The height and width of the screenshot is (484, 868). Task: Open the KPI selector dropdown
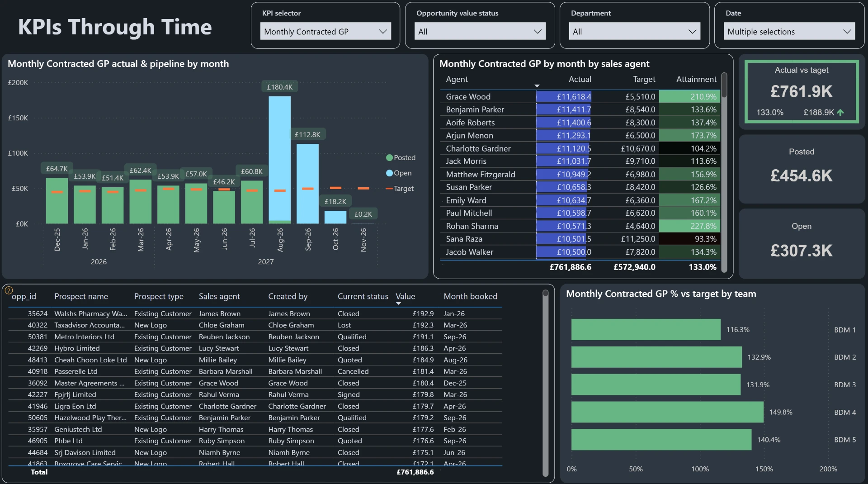[325, 32]
